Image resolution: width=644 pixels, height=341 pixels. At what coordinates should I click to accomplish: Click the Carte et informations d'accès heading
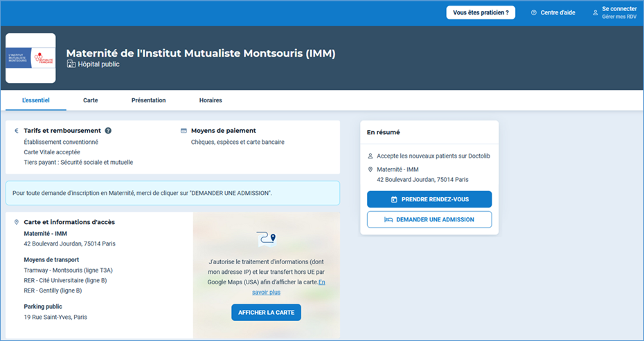(69, 222)
